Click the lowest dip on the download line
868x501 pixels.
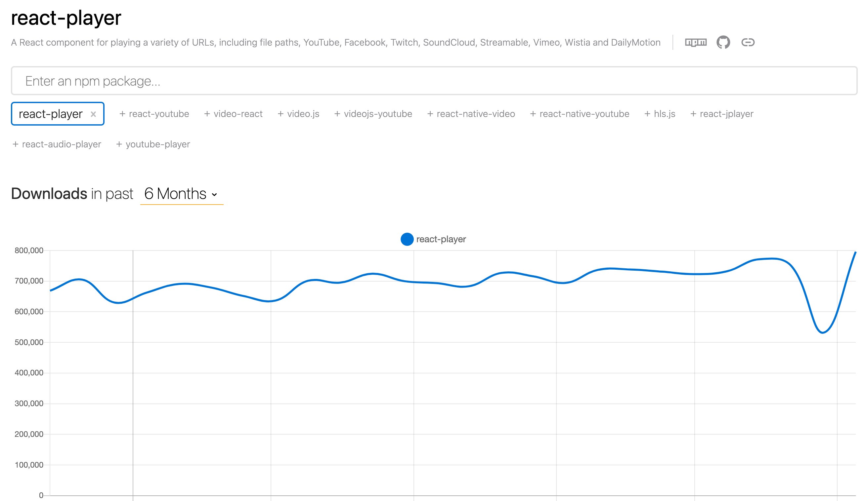click(822, 332)
